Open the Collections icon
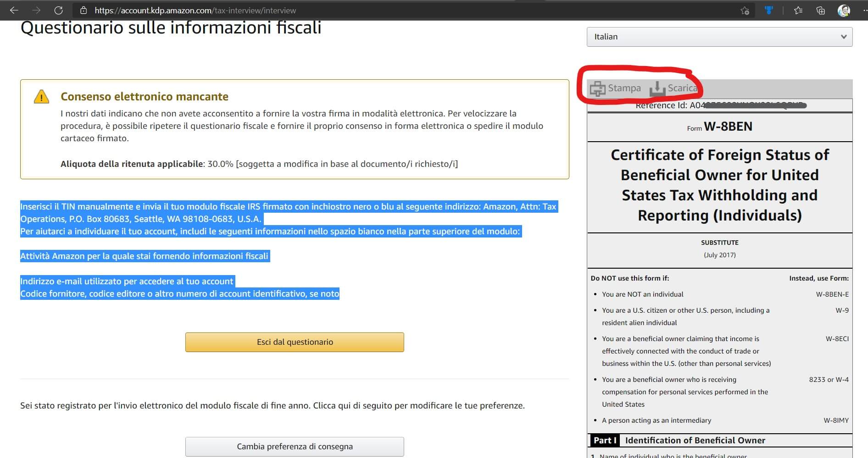 coord(821,10)
